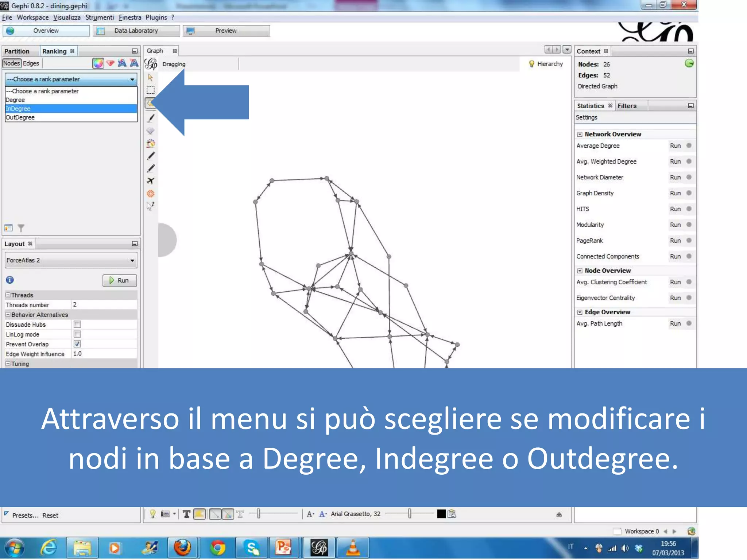
Task: Select the orange Heat Map tool
Action: point(150,194)
